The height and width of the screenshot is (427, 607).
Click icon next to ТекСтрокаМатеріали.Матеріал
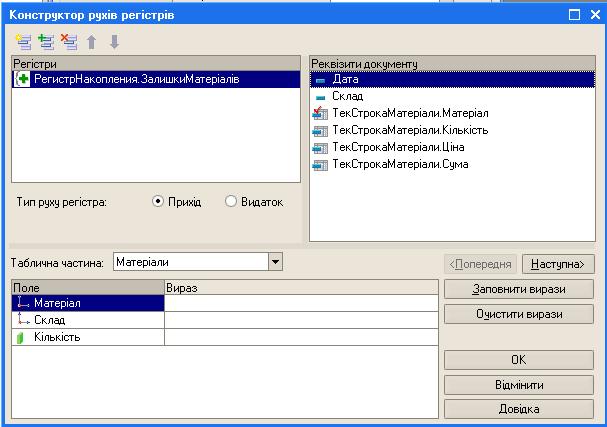point(320,113)
